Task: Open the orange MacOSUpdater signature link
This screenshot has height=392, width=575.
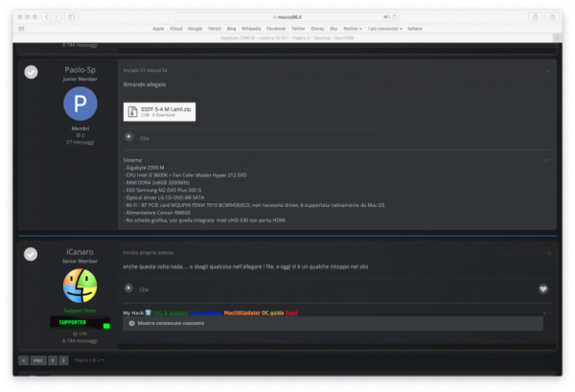Action: [242, 312]
